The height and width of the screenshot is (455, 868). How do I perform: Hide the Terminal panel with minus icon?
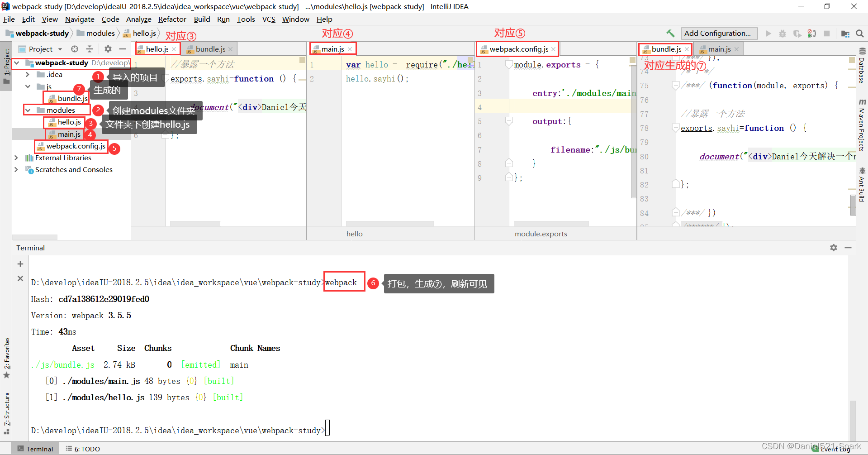(848, 248)
